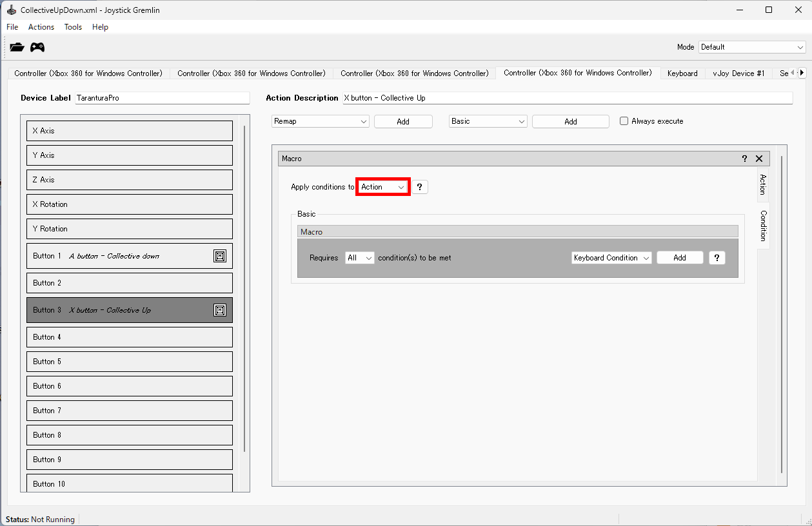Open the Keyboard Condition dropdown
The image size is (812, 526).
click(611, 258)
